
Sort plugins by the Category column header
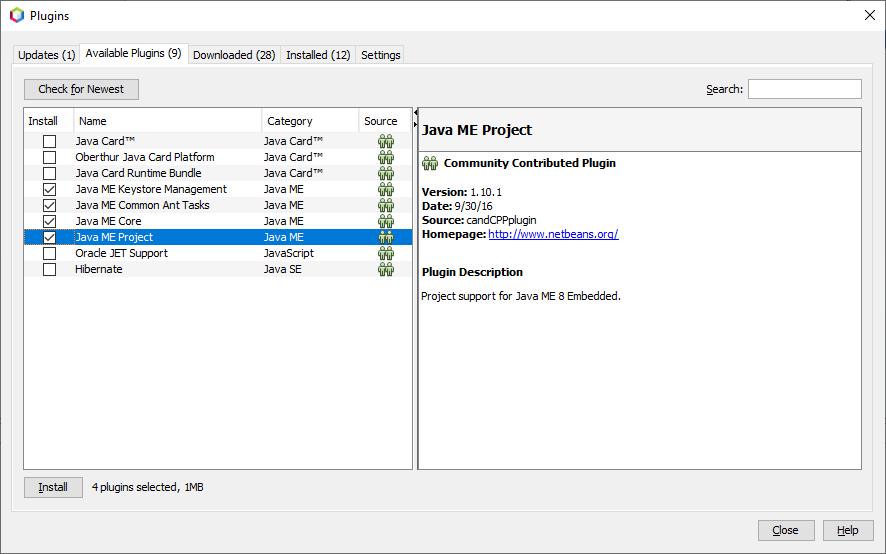pos(310,121)
